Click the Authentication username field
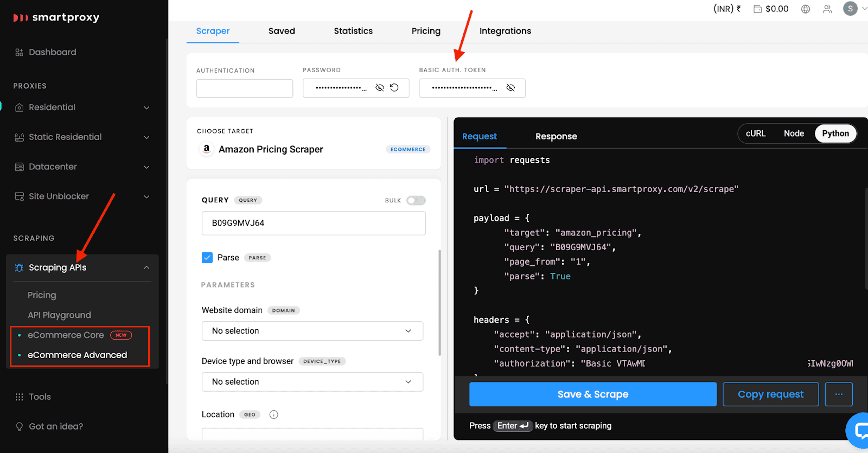The image size is (868, 453). pos(245,88)
